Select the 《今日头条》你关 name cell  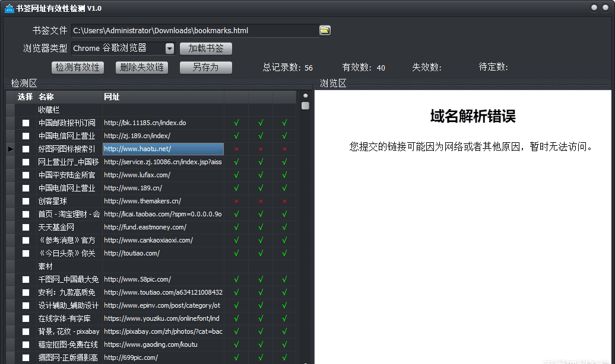[x=69, y=253]
